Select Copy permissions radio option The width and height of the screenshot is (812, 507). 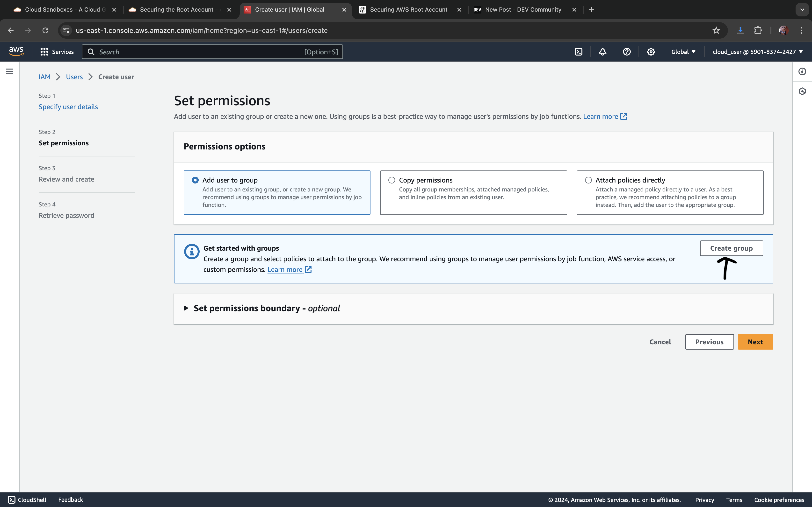click(x=391, y=180)
